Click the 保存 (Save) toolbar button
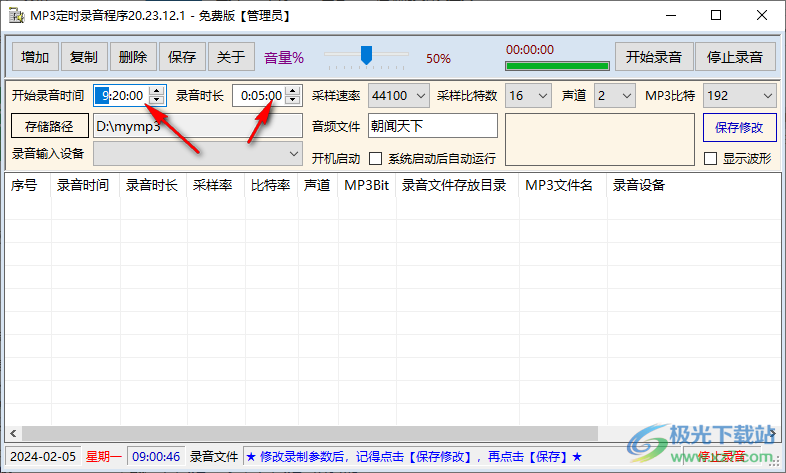Viewport: 786px width, 473px height. click(x=182, y=57)
